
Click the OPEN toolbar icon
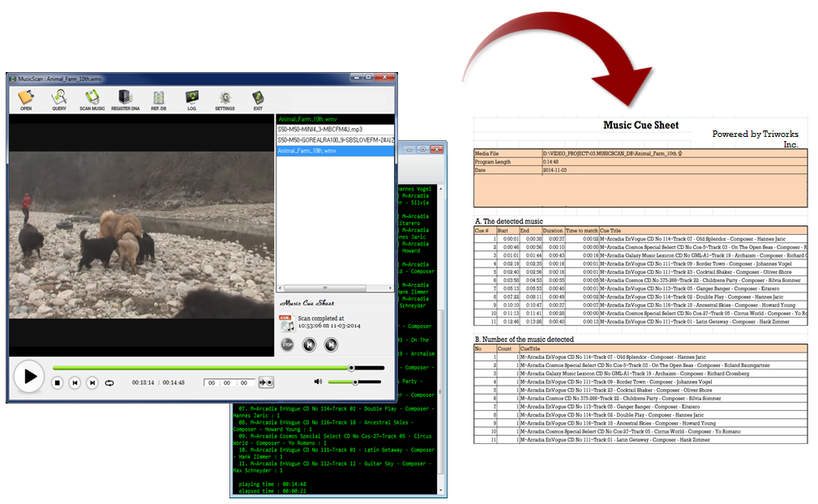[x=26, y=98]
